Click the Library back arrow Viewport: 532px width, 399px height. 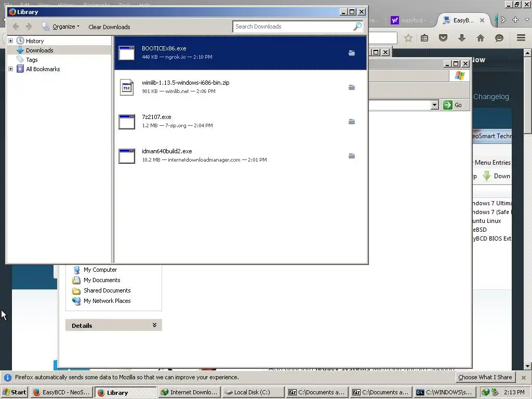click(16, 26)
